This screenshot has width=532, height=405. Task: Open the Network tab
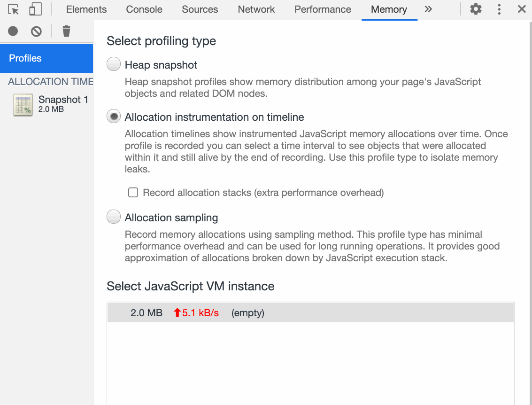click(256, 9)
